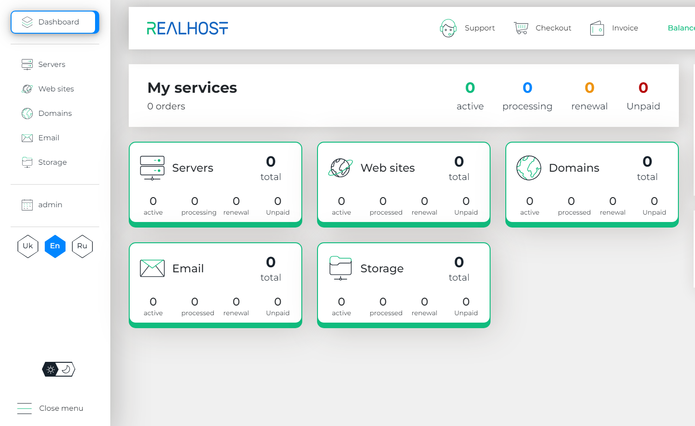Click the Balance label in header
695x426 pixels.
[x=681, y=28]
